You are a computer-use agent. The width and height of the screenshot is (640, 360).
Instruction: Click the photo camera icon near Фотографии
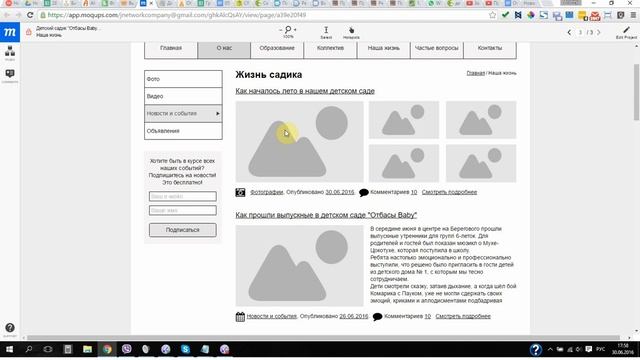click(x=240, y=192)
